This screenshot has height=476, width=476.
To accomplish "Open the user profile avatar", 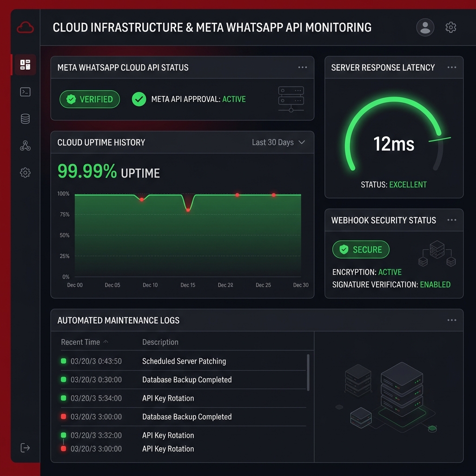I will (x=425, y=27).
